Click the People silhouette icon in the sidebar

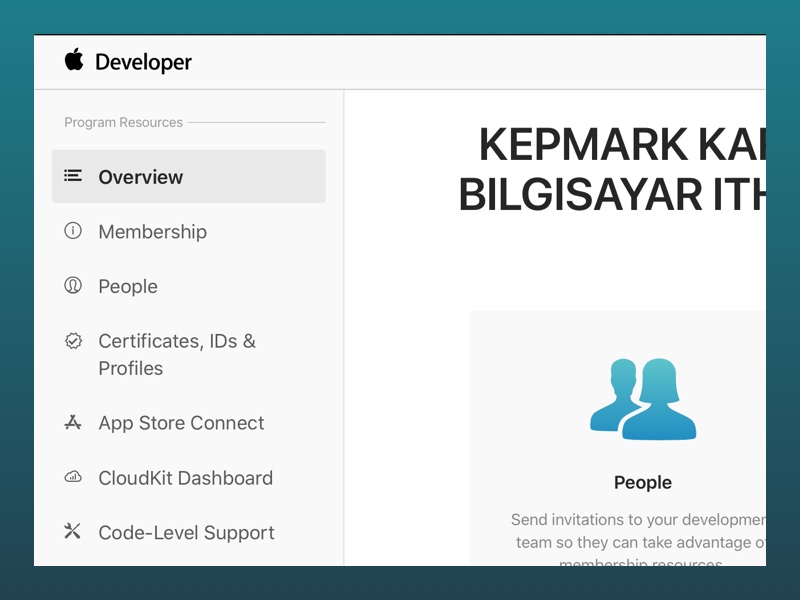[x=73, y=286]
